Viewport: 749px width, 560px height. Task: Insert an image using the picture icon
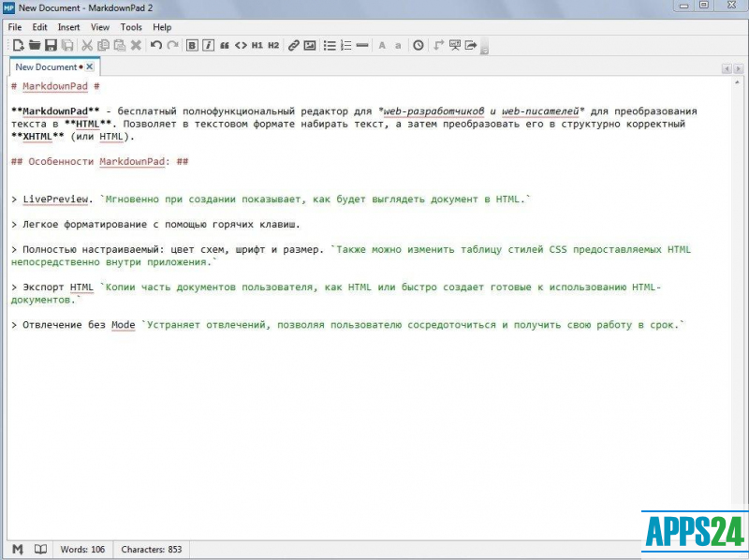(x=310, y=45)
